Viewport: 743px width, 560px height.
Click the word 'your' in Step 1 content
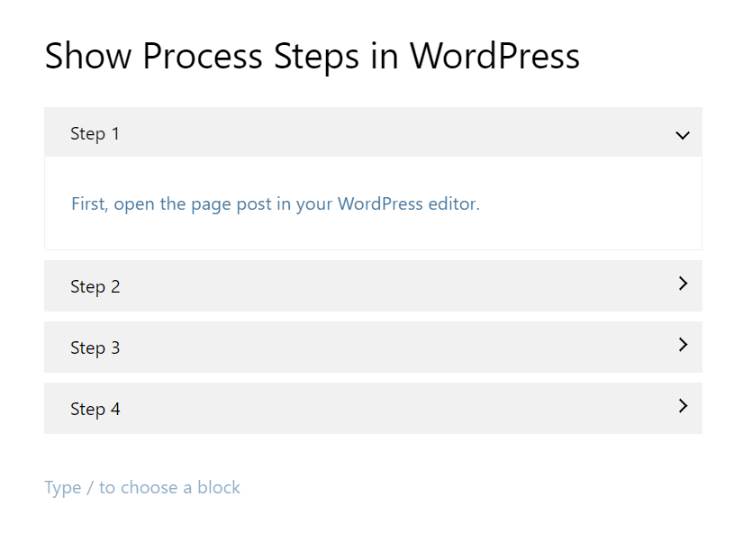(x=314, y=204)
